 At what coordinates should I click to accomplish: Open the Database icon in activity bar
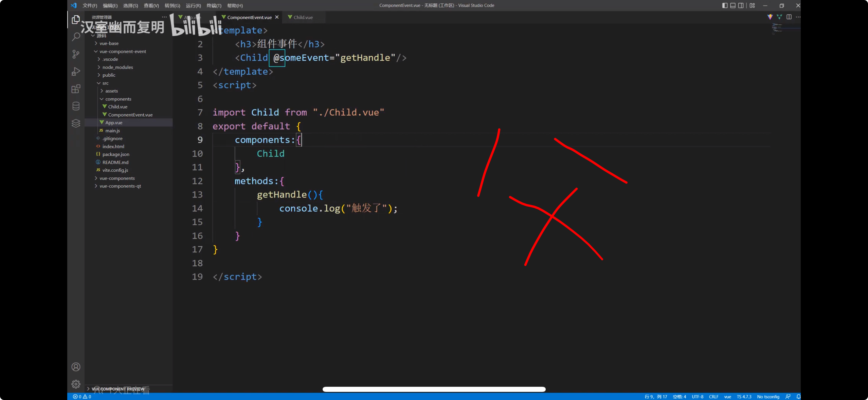(76, 106)
